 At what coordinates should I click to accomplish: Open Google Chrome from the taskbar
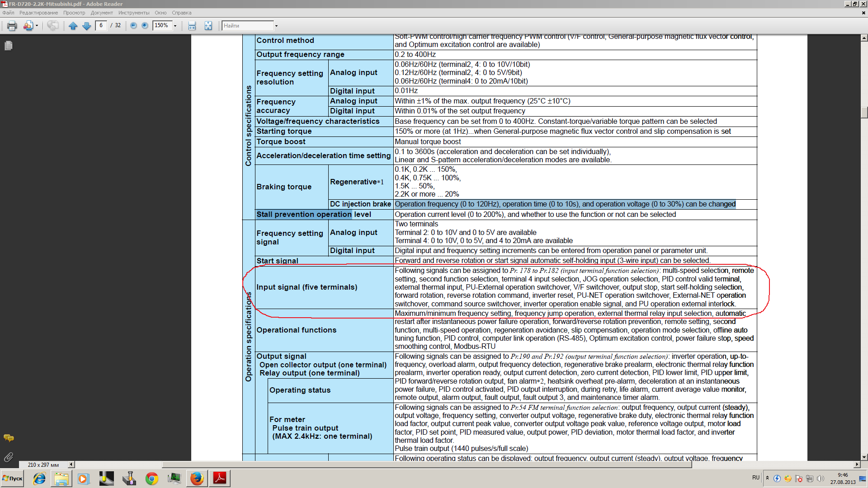point(152,479)
